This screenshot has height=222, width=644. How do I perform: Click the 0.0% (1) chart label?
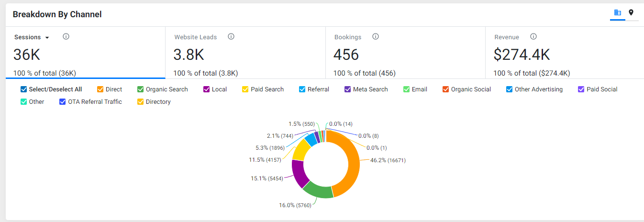[377, 148]
